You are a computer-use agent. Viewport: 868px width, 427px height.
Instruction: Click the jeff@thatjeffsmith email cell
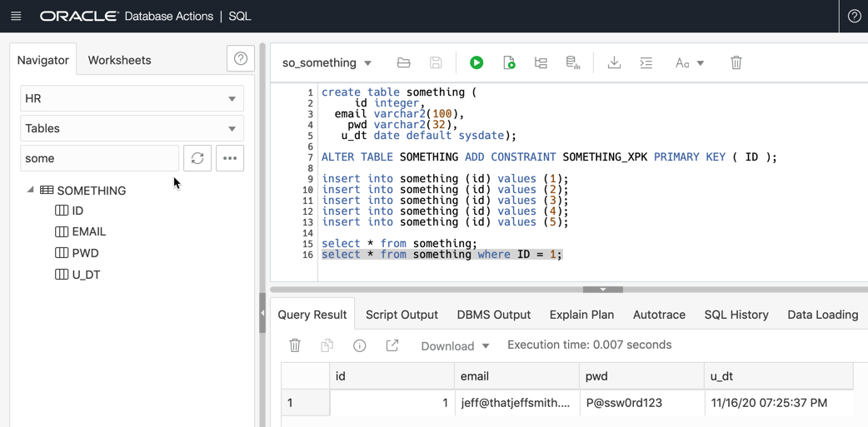[x=517, y=403]
